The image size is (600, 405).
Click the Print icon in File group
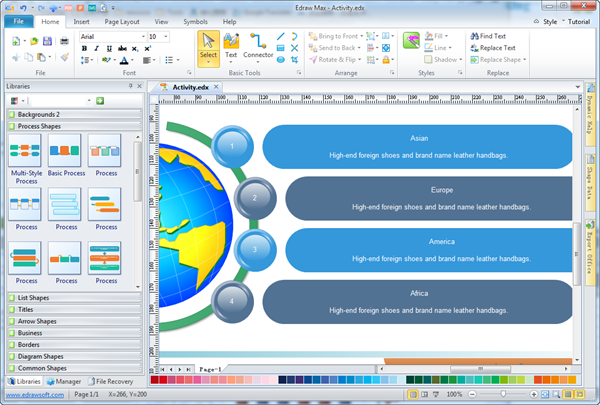click(64, 41)
